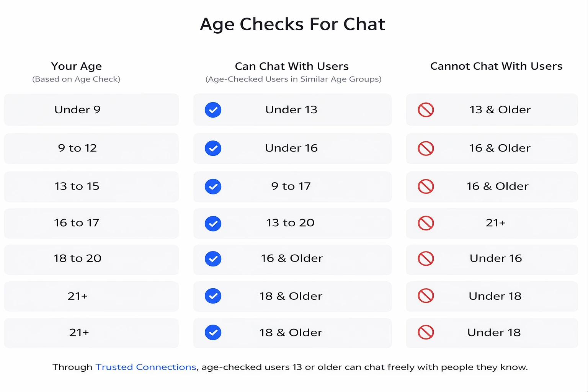
Task: Click the Age Checks For Chat title
Action: coord(292,24)
